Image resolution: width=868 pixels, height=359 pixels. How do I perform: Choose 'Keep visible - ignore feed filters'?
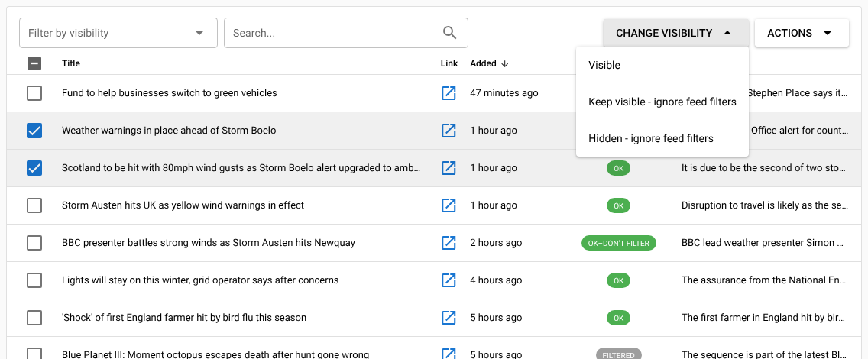click(662, 102)
